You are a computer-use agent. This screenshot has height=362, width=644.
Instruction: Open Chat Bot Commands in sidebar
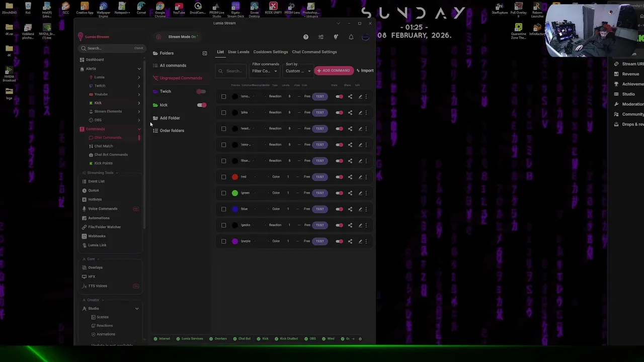click(111, 154)
